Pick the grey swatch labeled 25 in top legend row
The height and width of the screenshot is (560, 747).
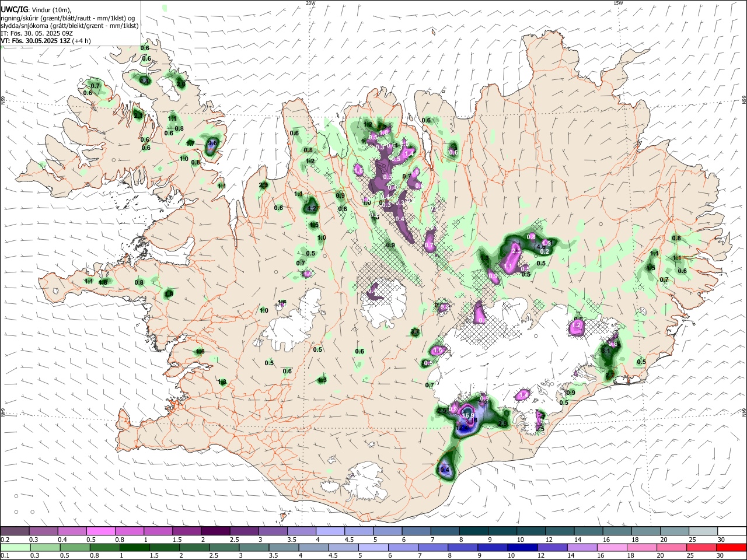pos(703,531)
